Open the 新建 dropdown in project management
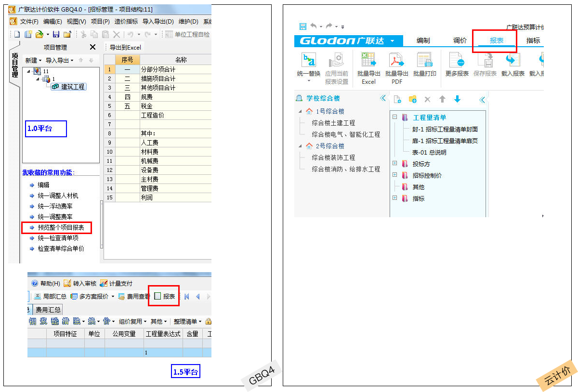This screenshot has height=392, width=578. coord(33,61)
